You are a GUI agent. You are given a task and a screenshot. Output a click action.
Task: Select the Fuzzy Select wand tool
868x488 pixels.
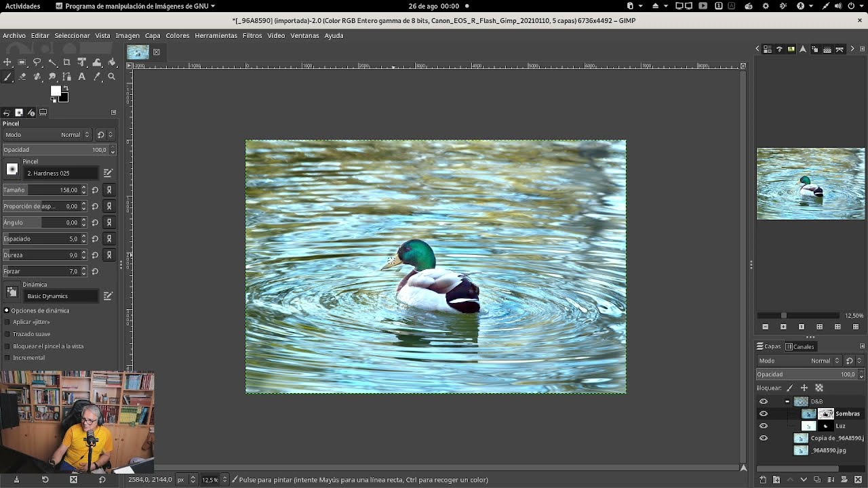click(x=52, y=62)
